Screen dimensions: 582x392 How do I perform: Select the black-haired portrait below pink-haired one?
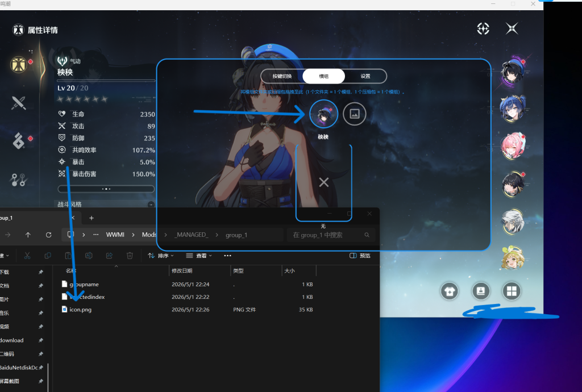click(513, 184)
